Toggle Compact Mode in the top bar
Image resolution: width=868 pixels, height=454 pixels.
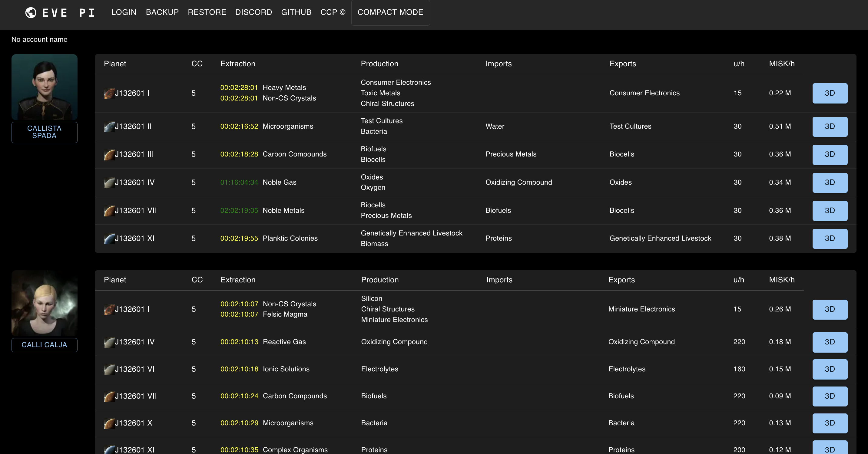pyautogui.click(x=390, y=12)
